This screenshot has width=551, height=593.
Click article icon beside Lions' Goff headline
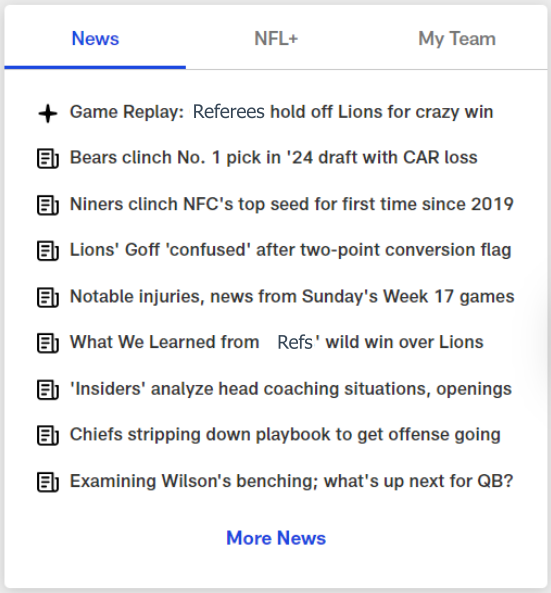[48, 251]
